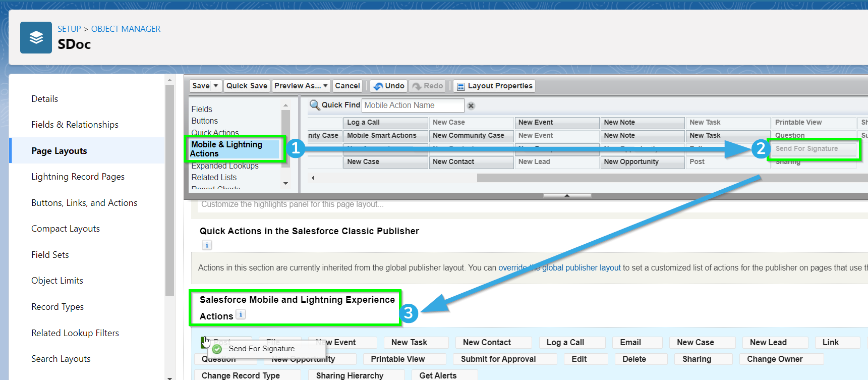The height and width of the screenshot is (380, 868).
Task: Go to the SETUP breadcrumb link
Action: [69, 29]
